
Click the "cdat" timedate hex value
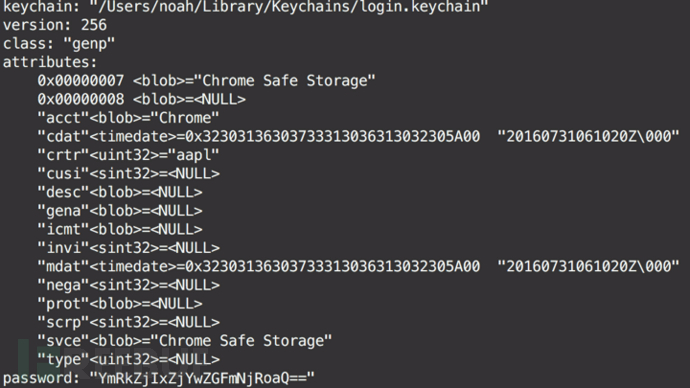(x=333, y=136)
